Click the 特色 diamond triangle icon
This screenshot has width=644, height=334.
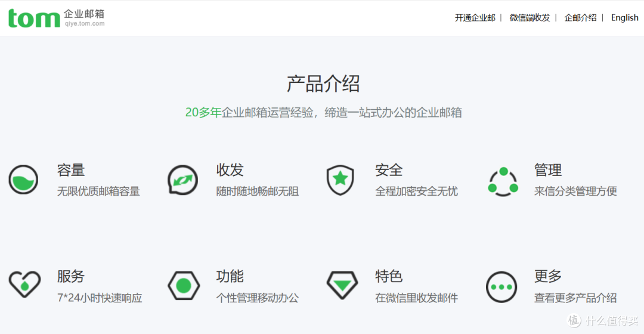(342, 284)
